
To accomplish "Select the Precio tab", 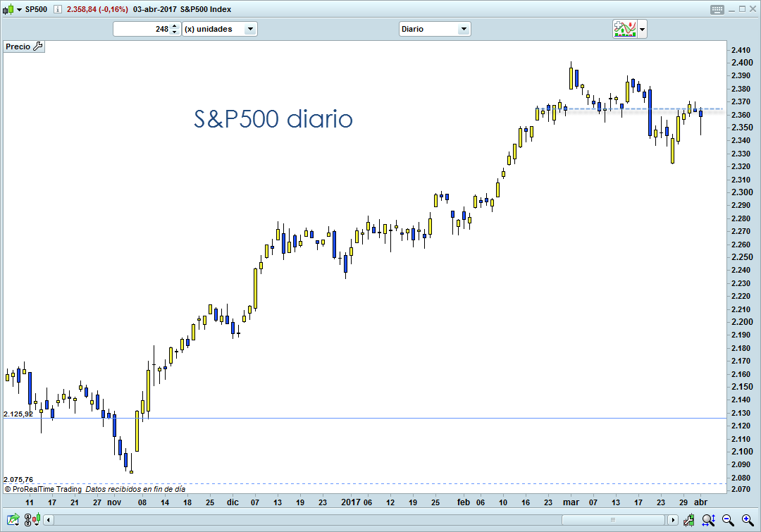I will 19,47.
